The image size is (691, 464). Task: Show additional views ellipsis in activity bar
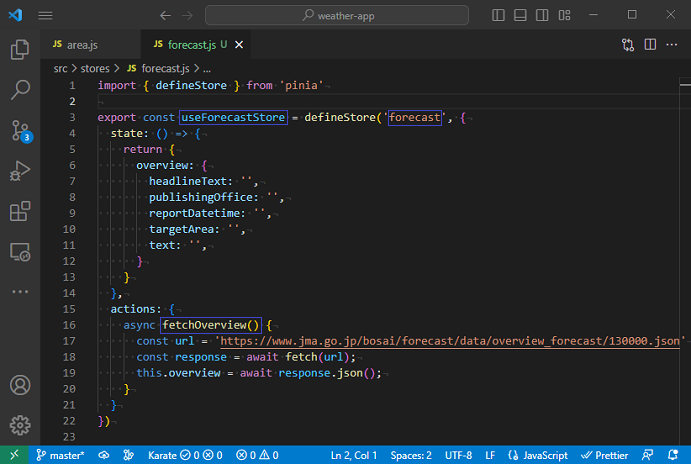click(x=20, y=292)
